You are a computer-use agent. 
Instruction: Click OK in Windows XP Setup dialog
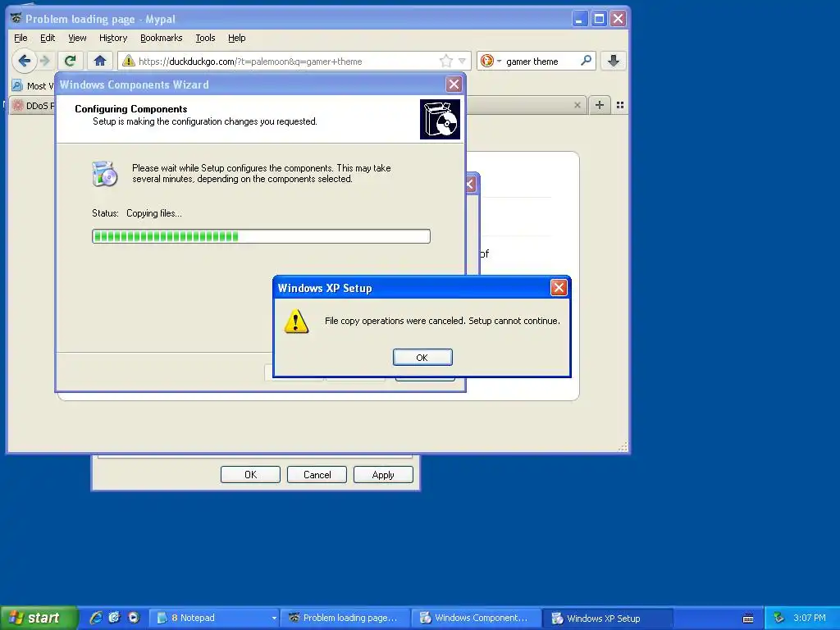(x=422, y=358)
